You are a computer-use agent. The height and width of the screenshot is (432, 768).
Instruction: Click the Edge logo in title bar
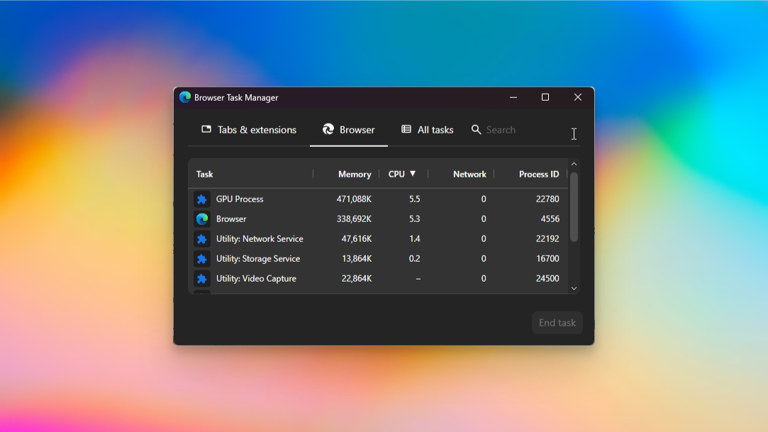[x=185, y=98]
